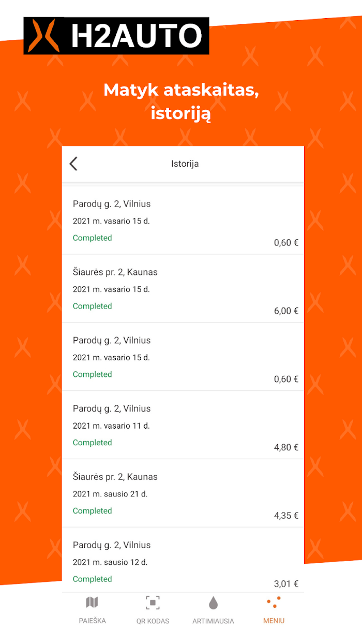Switch to the MENIU tab label
This screenshot has height=644, width=362.
(x=274, y=620)
